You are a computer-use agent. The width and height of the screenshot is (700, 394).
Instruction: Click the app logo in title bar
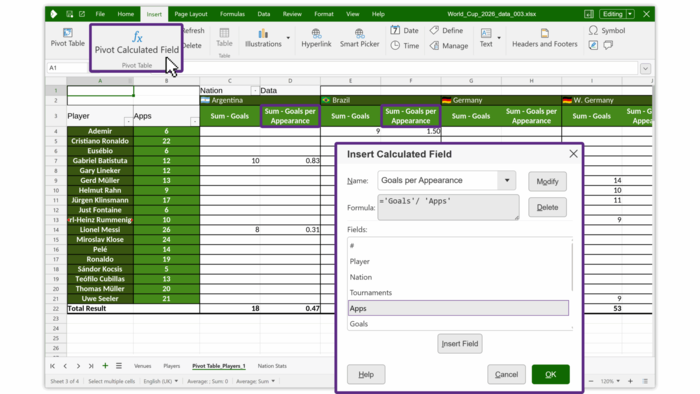coord(54,14)
